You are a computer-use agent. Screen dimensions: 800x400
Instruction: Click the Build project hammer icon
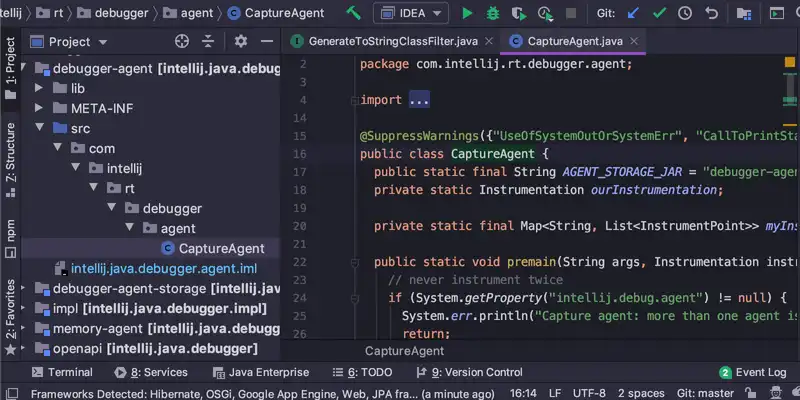pyautogui.click(x=354, y=14)
